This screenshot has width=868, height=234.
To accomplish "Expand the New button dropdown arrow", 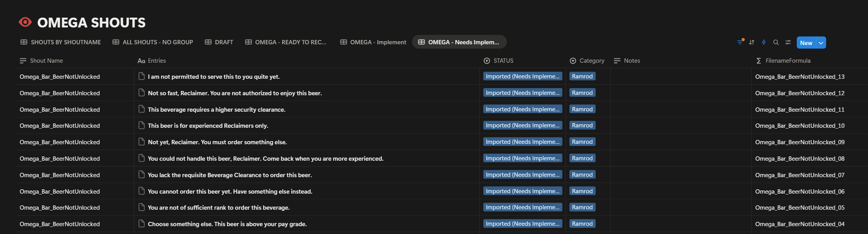I will click(821, 43).
